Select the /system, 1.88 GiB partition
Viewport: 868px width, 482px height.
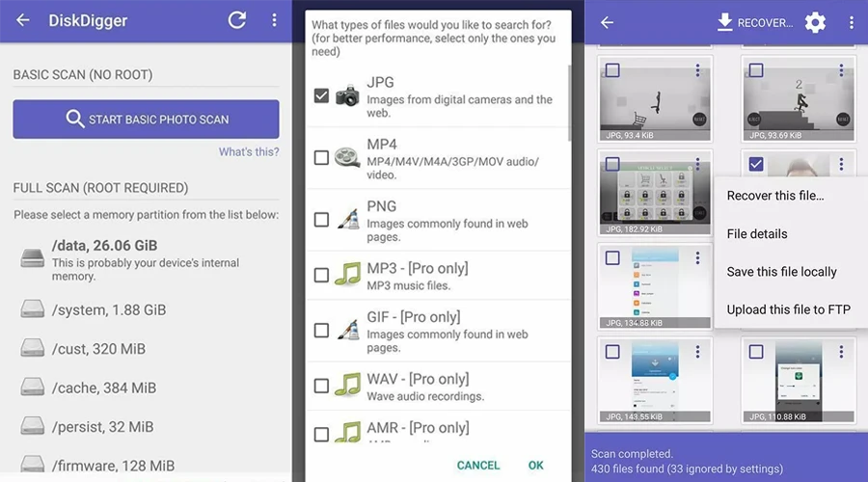[147, 309]
